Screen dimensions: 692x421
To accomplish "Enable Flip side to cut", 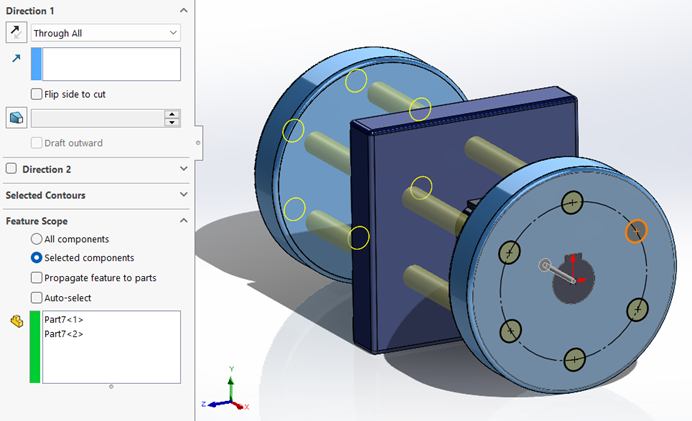I will pyautogui.click(x=37, y=94).
